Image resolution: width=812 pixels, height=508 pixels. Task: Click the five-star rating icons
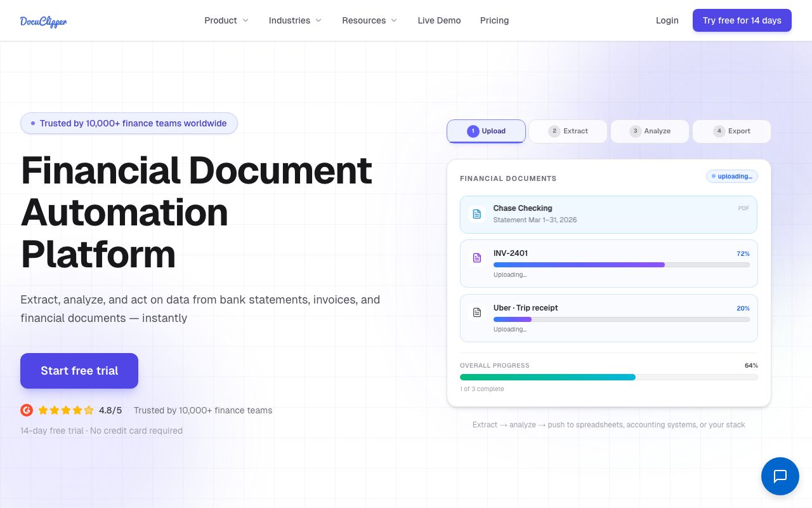coord(66,410)
